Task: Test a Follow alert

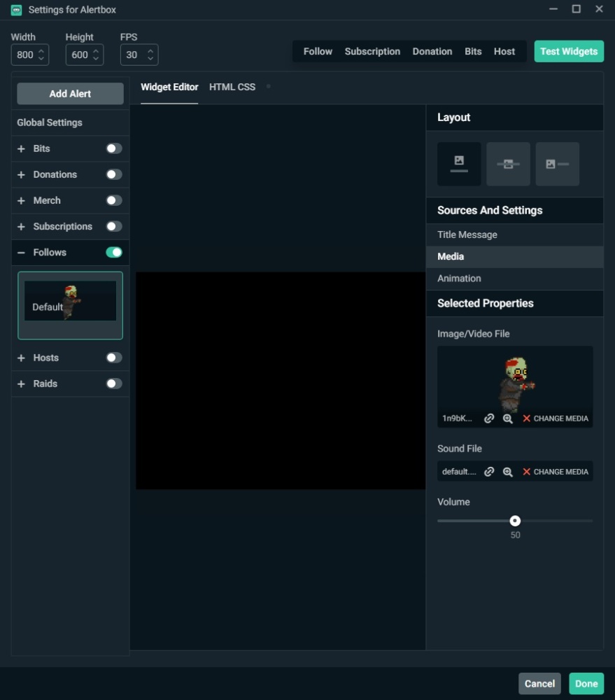Action: tap(318, 51)
